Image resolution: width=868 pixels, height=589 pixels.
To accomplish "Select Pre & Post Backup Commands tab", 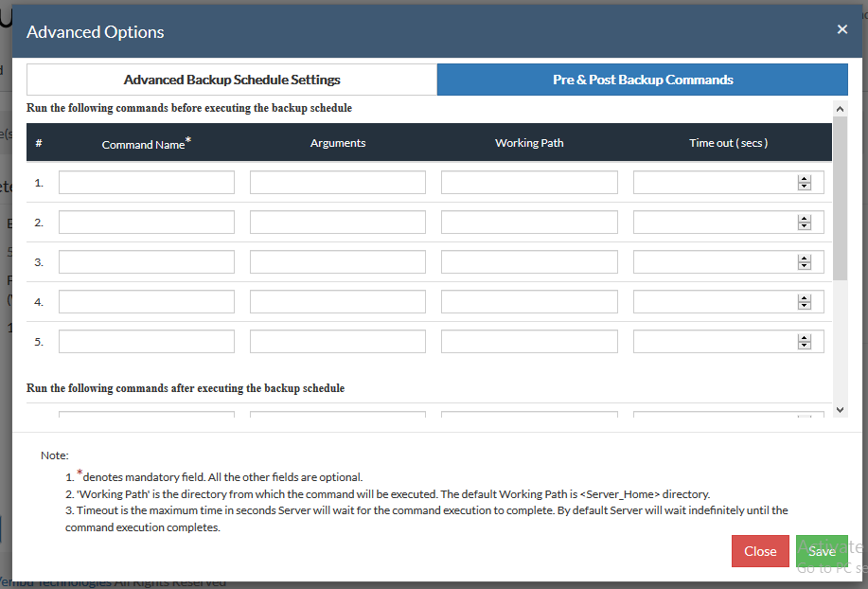I will click(x=643, y=80).
